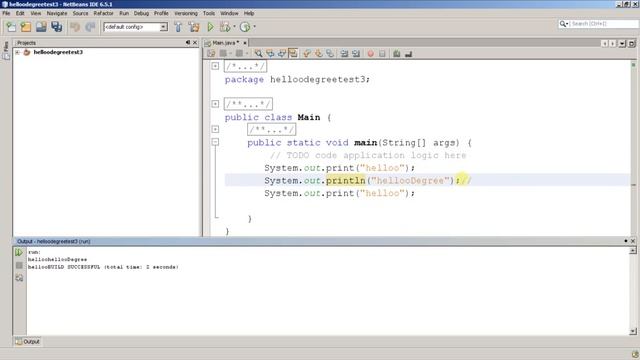Click Previous Bookmark editor icon

tap(307, 53)
